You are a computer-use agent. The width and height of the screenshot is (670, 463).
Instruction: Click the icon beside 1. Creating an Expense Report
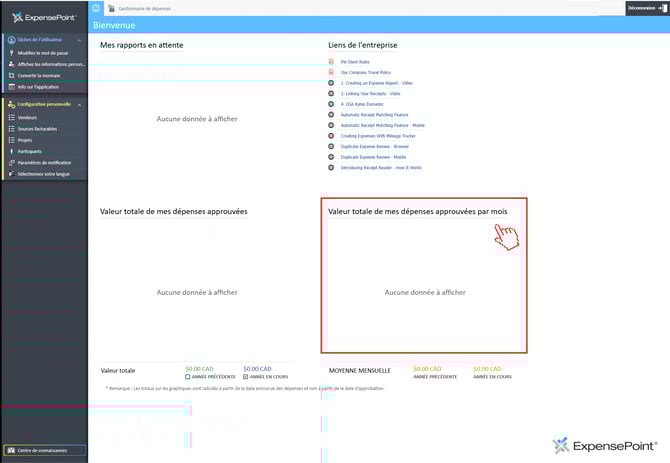coord(331,83)
